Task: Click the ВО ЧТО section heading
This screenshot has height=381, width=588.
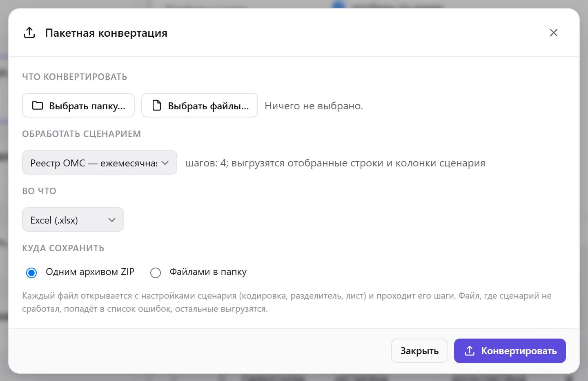Action: click(39, 191)
